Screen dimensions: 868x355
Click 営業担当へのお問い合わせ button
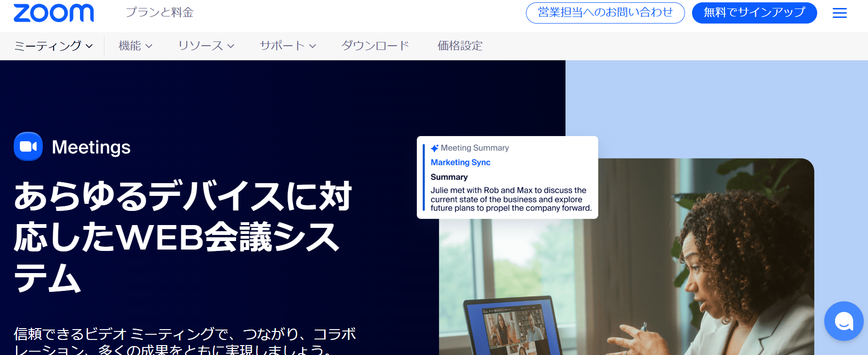coord(605,13)
